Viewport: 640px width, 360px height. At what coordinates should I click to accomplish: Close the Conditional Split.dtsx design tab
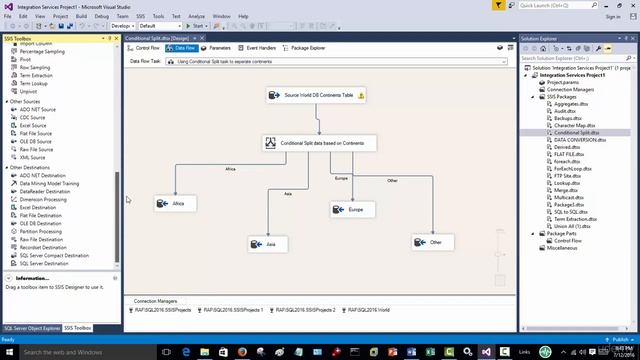tap(202, 38)
